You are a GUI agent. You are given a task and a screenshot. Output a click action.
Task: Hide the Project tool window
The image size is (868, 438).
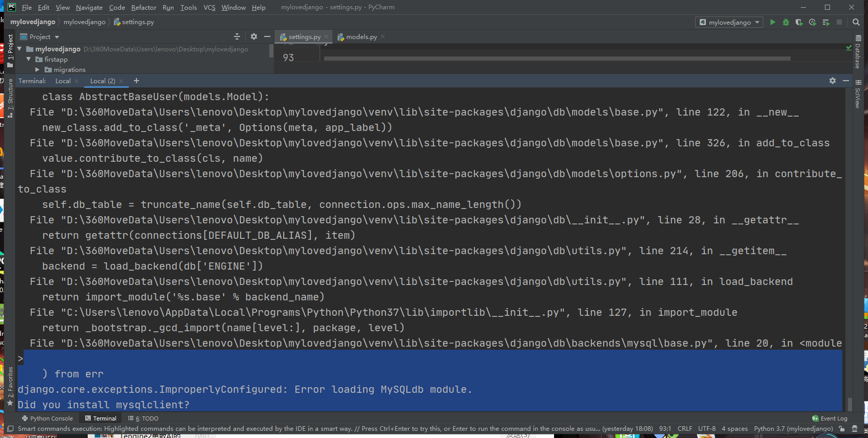click(x=267, y=36)
